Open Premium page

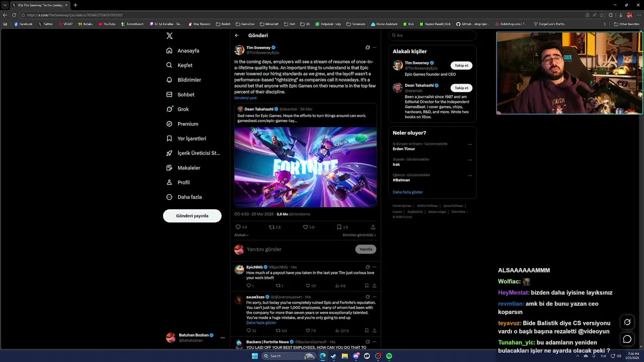[182, 124]
